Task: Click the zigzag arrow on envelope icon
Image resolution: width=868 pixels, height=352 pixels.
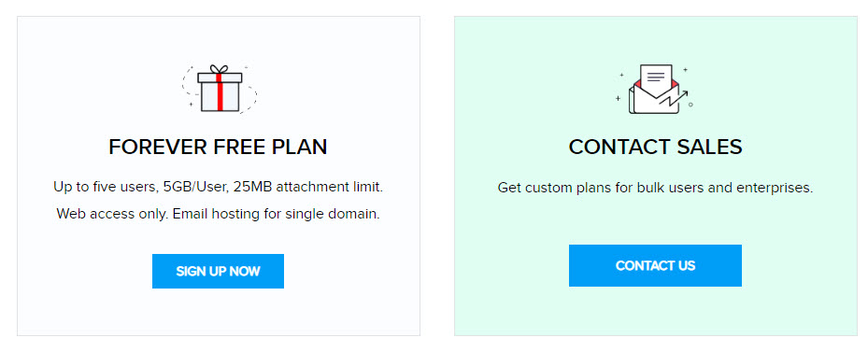Action: tap(673, 99)
